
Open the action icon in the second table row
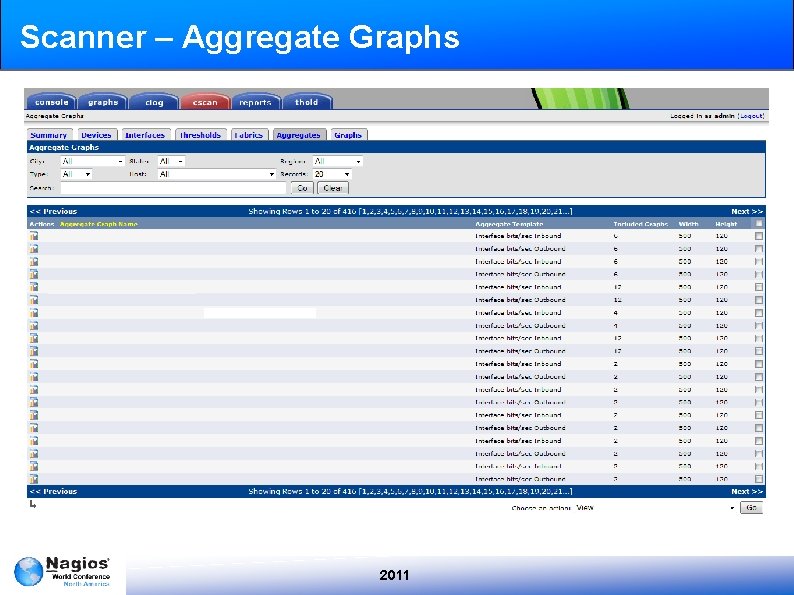coord(34,249)
